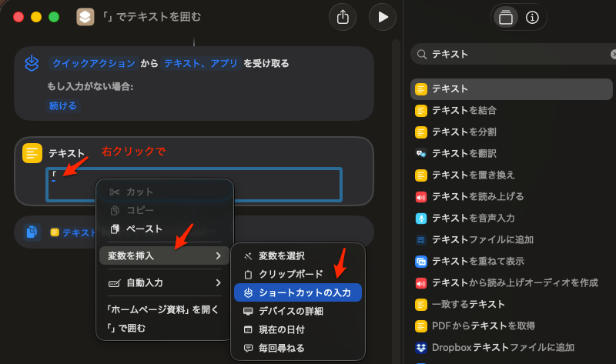This screenshot has height=364, width=616.
Task: Click the テキストから読み上げオーディオを作成 icon
Action: coord(421,283)
